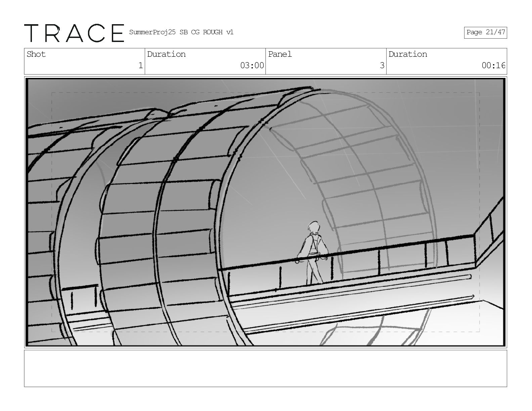Select the 'SummerProj25 SB CG ROUGH v1' project title

181,32
